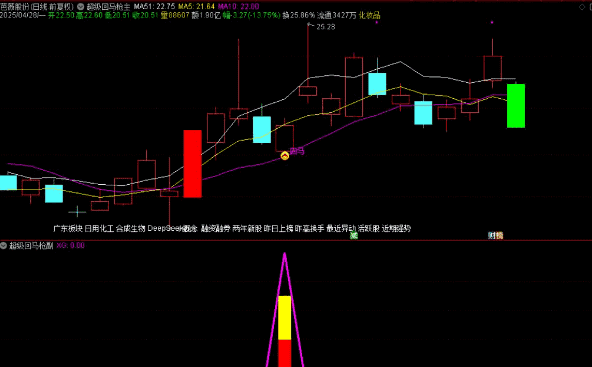Click the top-right diamond icon

[x=582, y=7]
